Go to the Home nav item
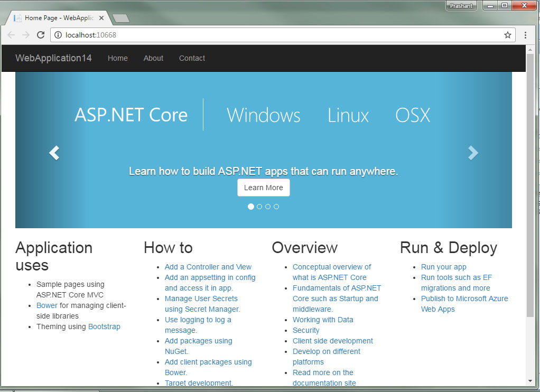Viewport: 540px width, 392px height. point(118,58)
